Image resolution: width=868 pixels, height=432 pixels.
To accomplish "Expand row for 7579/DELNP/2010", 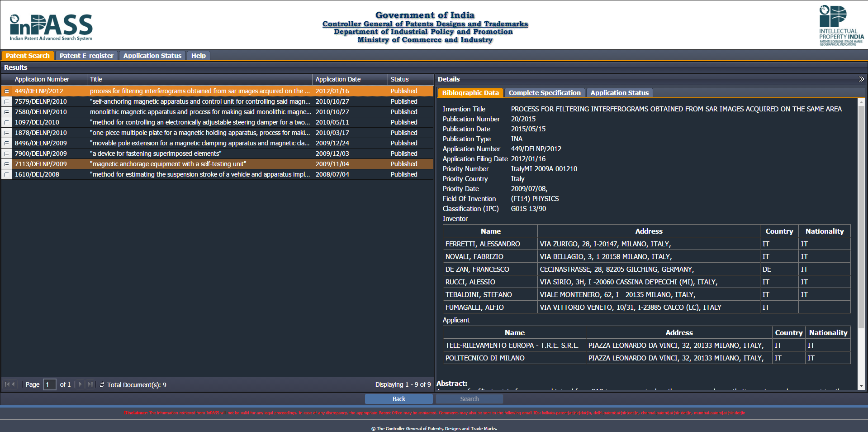I will pos(7,102).
